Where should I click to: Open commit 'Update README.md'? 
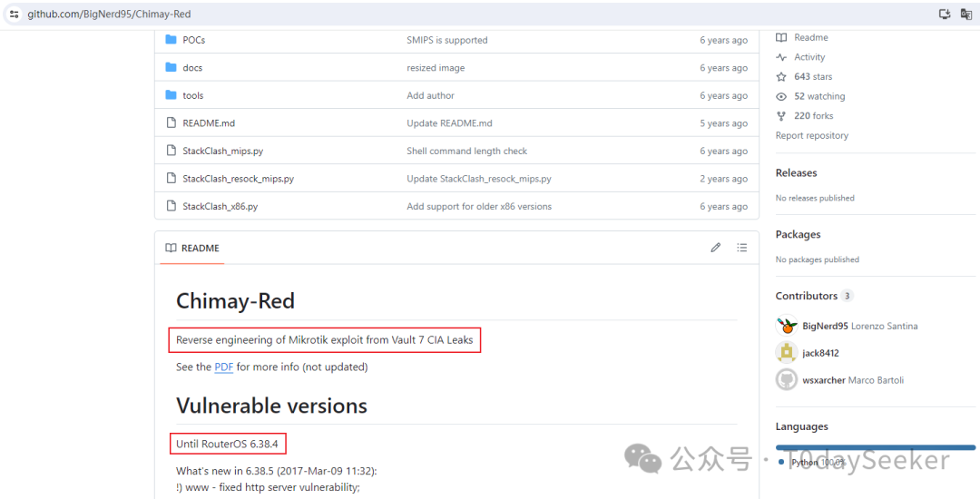(449, 123)
